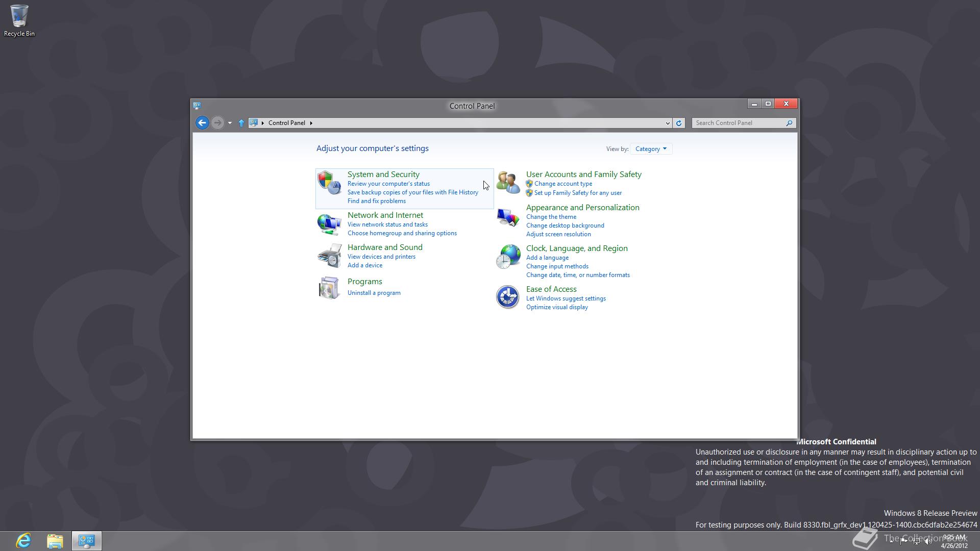Open Hardware and Sound category
Viewport: 980px width, 551px height.
coord(385,247)
